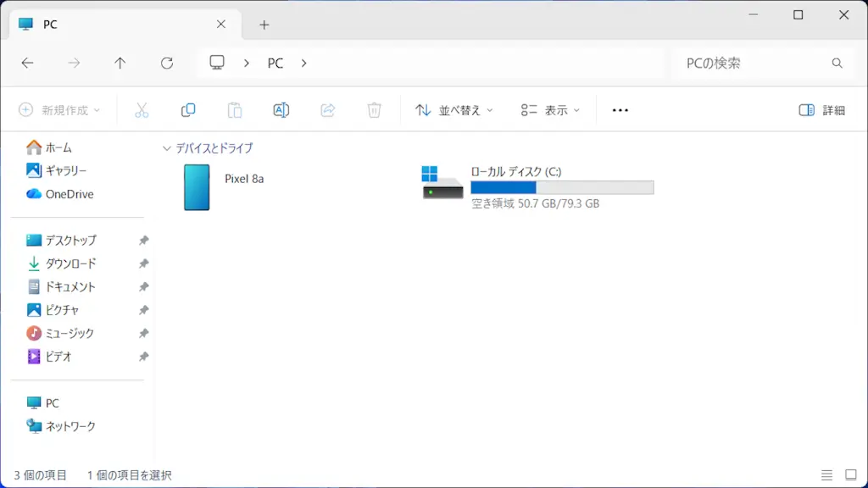Open the 並べ替え sort dropdown
Viewport: 868px width, 488px height.
coord(454,109)
